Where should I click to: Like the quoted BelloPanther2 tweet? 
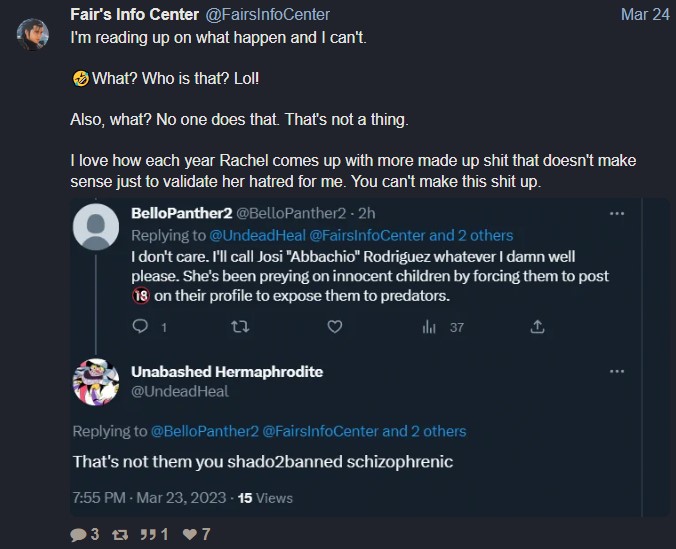click(335, 326)
